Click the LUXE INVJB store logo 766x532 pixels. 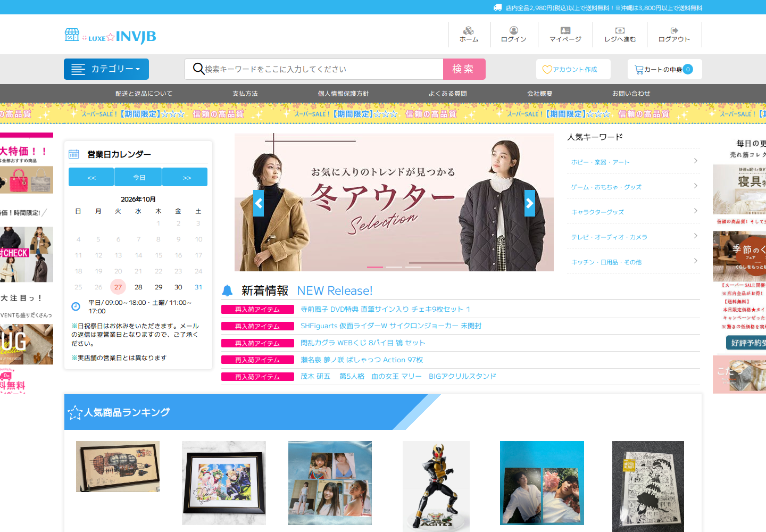tap(110, 36)
